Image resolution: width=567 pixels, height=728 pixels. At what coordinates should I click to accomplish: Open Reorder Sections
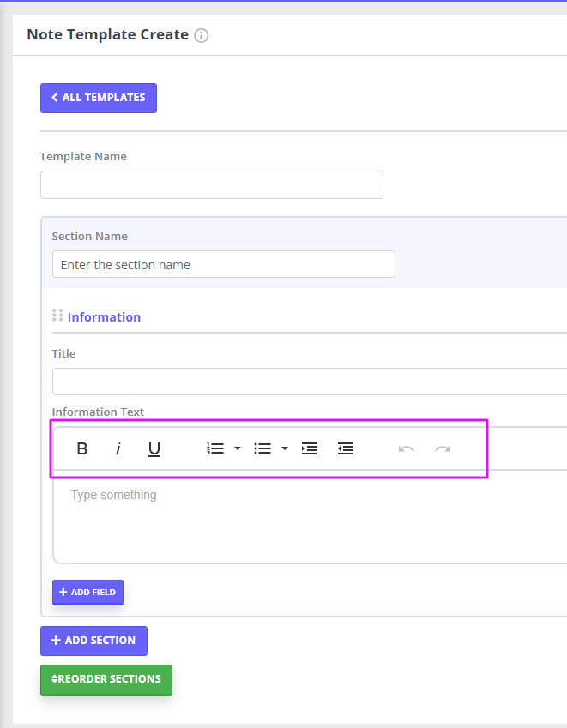[x=106, y=679]
